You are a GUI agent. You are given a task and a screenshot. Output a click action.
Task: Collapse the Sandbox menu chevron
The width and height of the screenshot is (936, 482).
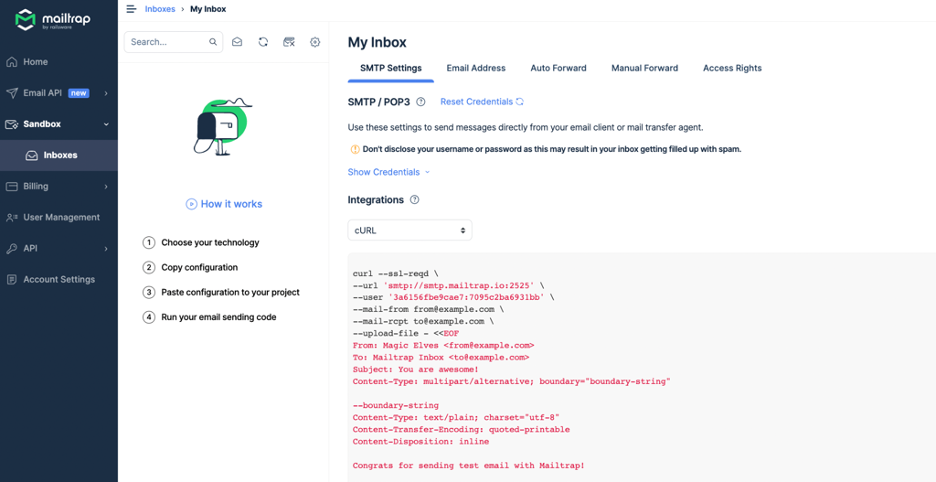tap(106, 124)
